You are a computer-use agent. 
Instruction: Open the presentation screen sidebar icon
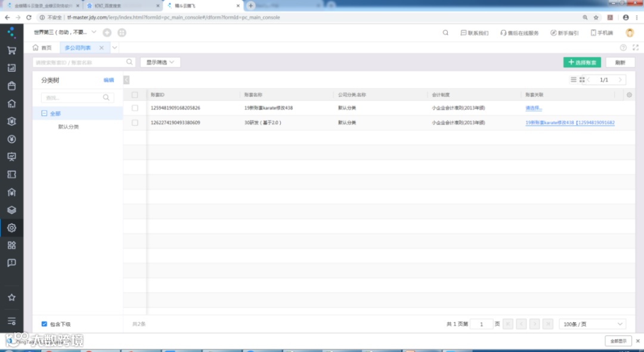[x=11, y=156]
